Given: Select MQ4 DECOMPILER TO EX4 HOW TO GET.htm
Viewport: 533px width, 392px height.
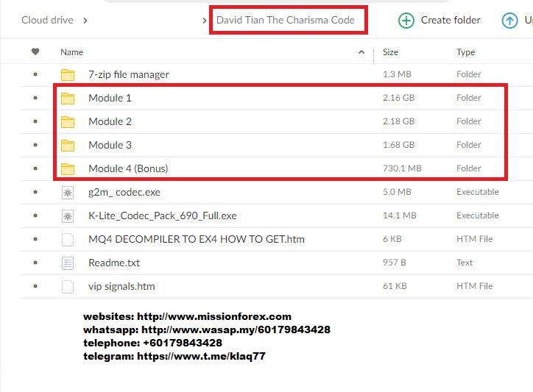Looking at the screenshot, I should coord(197,239).
